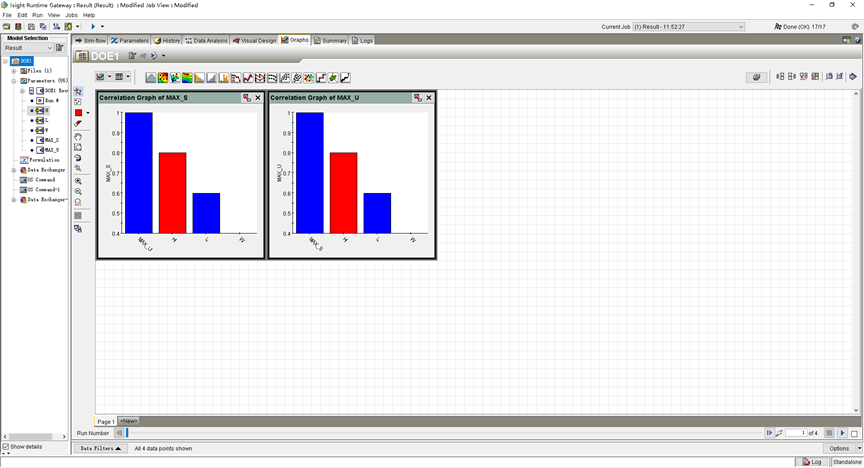
Task: Select the MAX_S parameter in the tree
Action: tap(51, 140)
